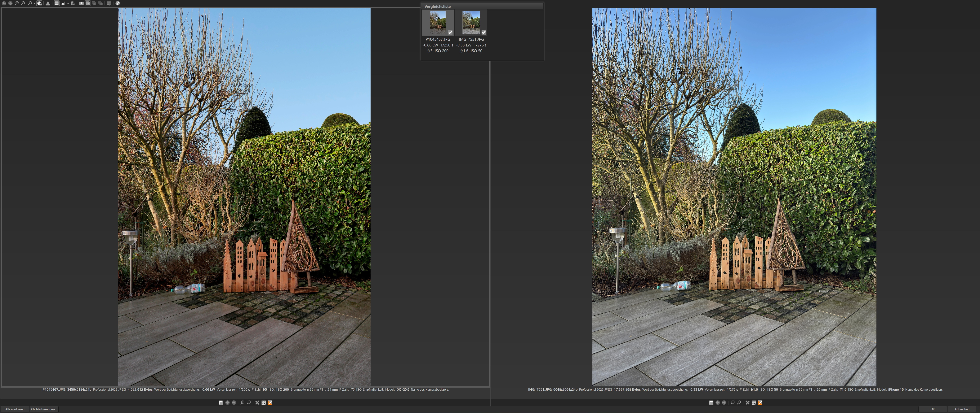Open the zoom level dropdown arrow
Screen dimensions: 980x413
35,4
